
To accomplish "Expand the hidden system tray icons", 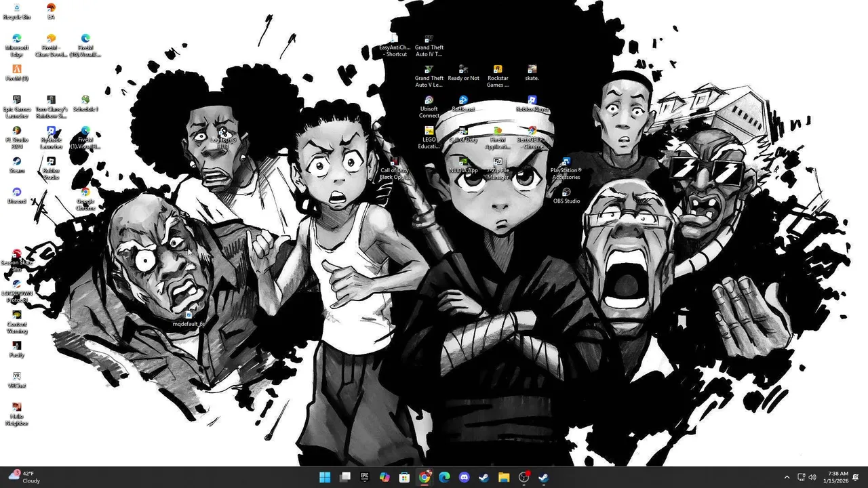I will [787, 477].
